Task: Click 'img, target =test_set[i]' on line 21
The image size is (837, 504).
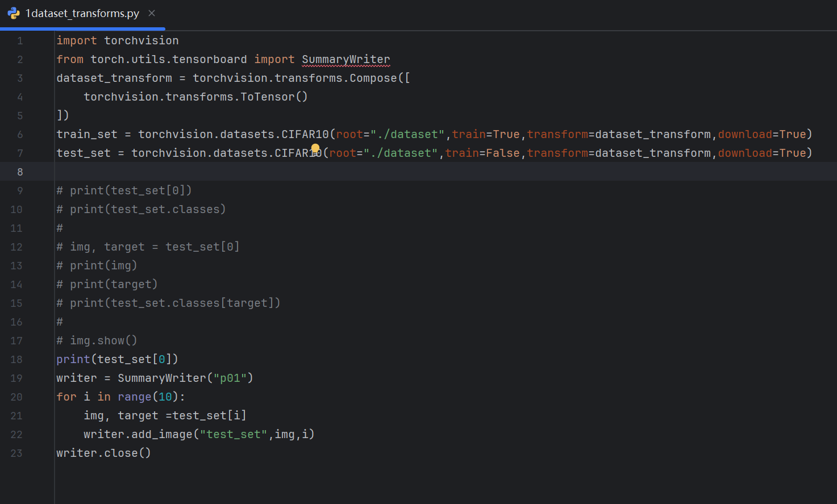Action: point(165,415)
